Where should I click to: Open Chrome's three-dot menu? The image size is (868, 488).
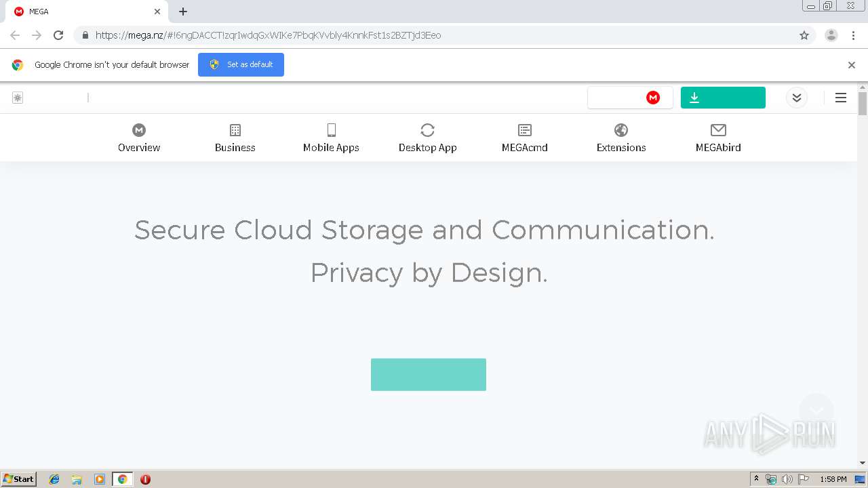point(854,35)
